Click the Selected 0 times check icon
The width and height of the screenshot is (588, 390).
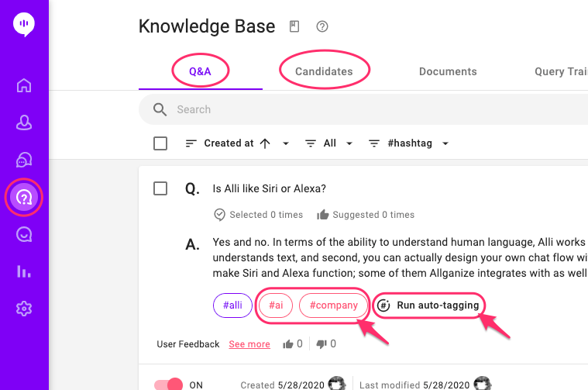pos(219,215)
